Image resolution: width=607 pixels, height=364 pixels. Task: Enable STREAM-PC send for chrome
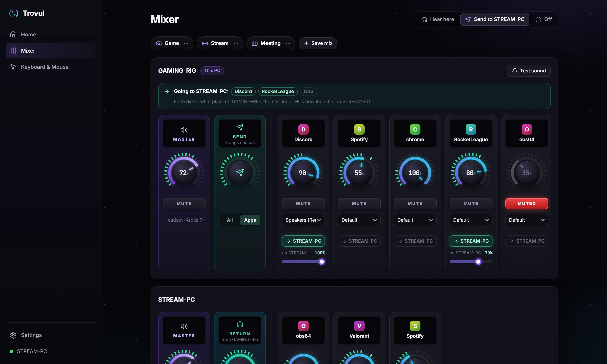tap(415, 241)
